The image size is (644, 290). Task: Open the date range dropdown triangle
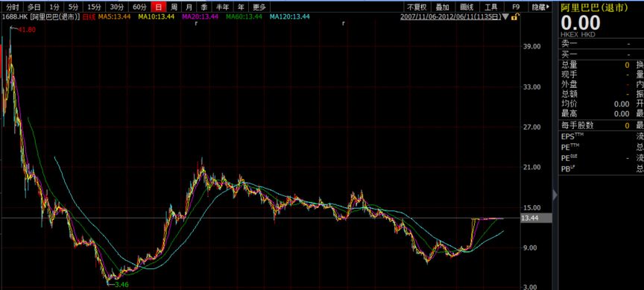click(506, 17)
